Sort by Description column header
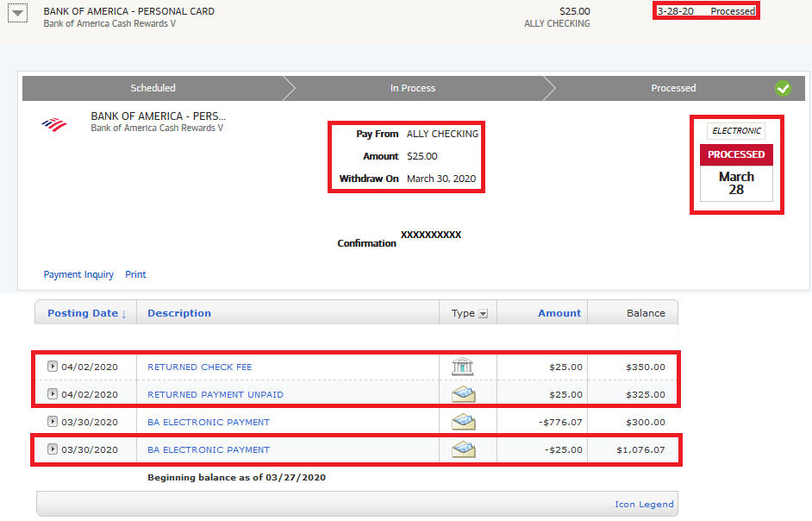Screen dimensions: 812x521 (179, 313)
